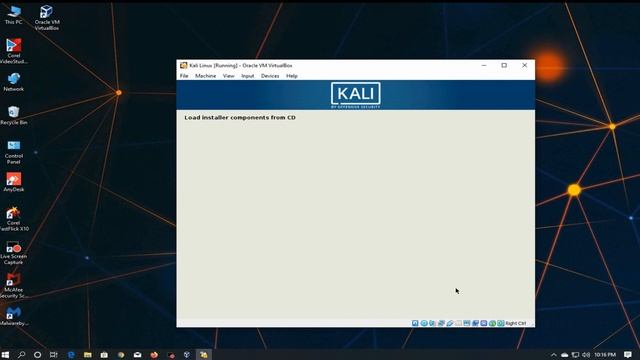Open Microsoft Store from taskbar

pos(104,355)
